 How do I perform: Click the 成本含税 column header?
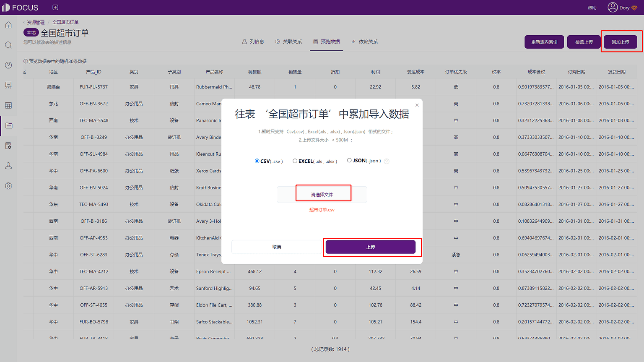(x=537, y=72)
